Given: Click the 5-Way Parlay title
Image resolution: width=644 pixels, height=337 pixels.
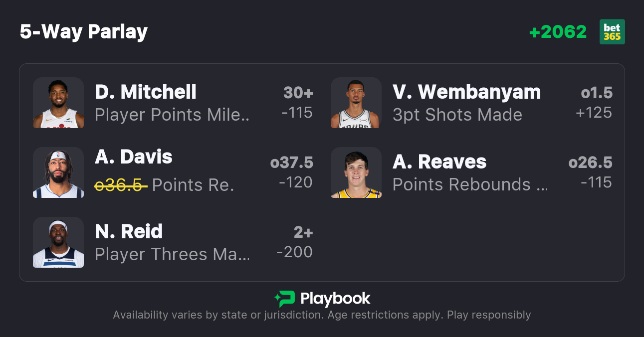Looking at the screenshot, I should click(84, 32).
